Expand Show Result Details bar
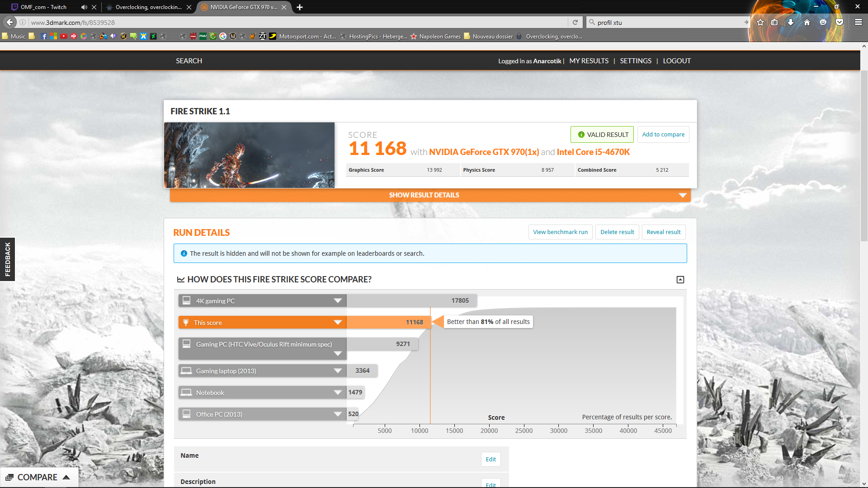This screenshot has height=488, width=868. [430, 195]
